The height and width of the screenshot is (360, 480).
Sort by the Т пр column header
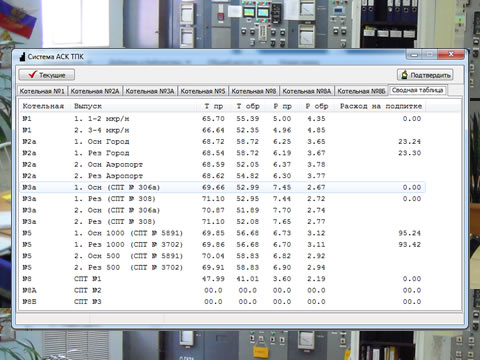click(x=214, y=106)
